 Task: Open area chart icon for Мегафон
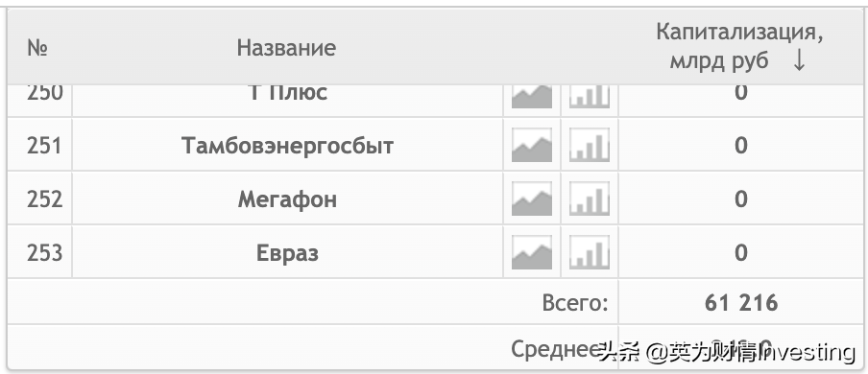(531, 199)
